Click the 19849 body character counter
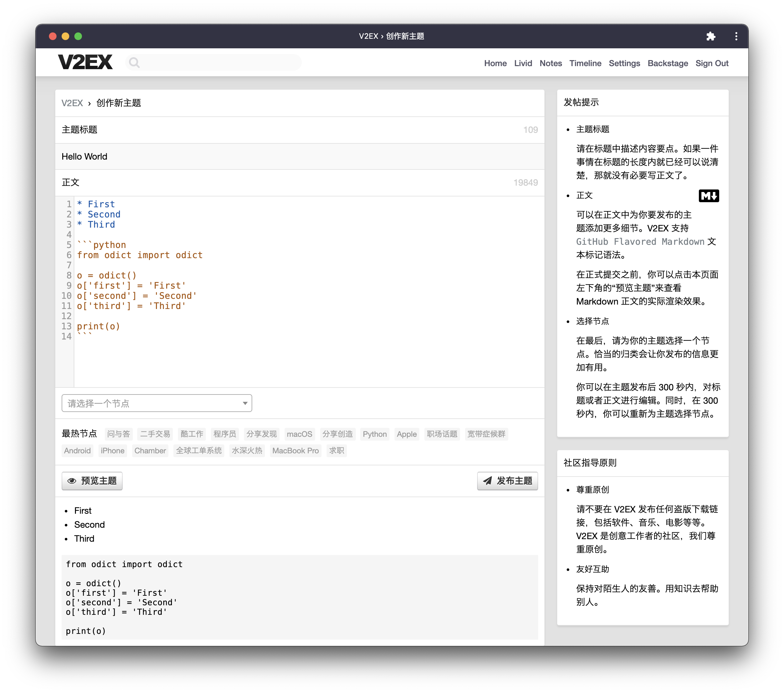Viewport: 784px width, 693px height. pos(525,182)
